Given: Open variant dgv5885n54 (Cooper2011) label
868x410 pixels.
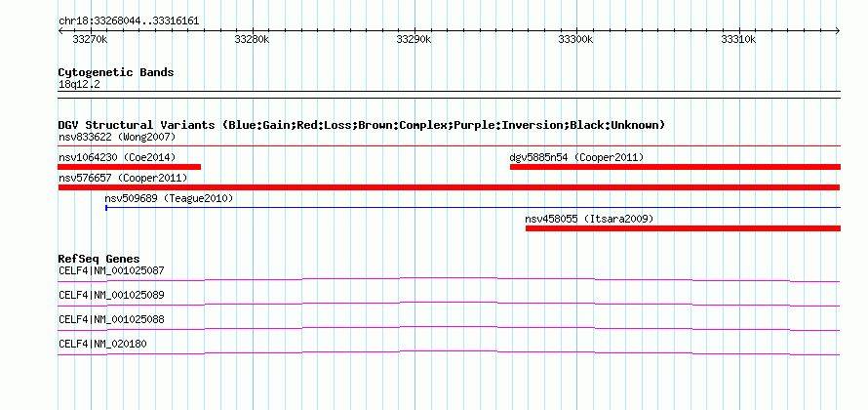Looking at the screenshot, I should click(x=576, y=157).
